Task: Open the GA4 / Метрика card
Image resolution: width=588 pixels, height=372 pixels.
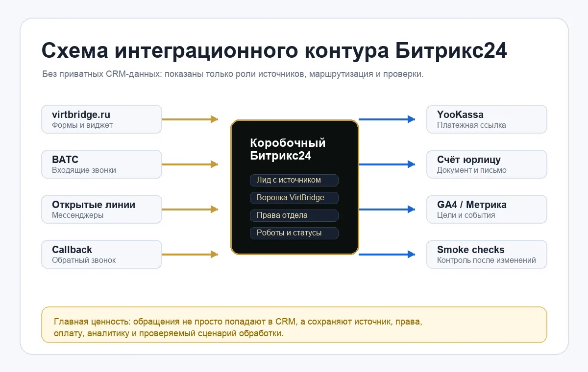Action: (x=487, y=209)
